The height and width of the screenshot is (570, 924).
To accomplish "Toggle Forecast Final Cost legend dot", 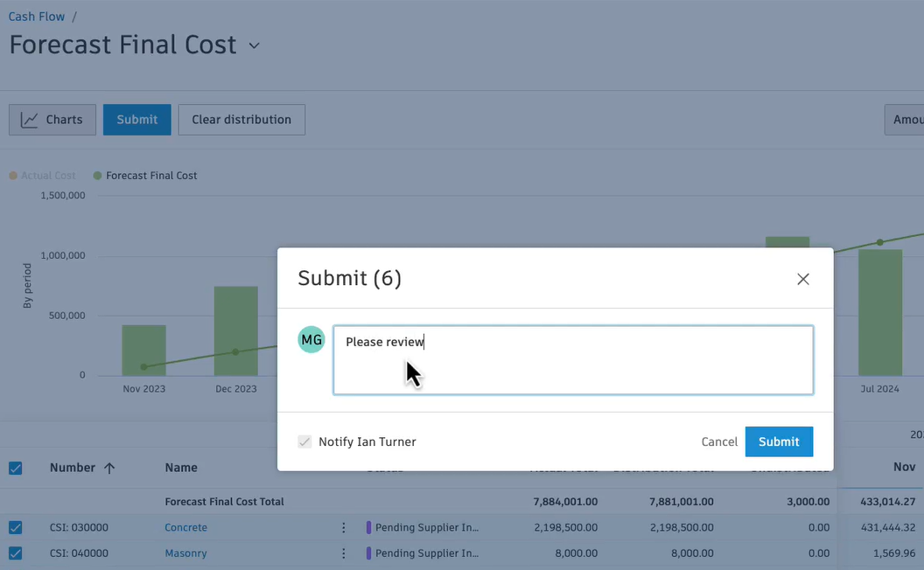I will point(97,176).
